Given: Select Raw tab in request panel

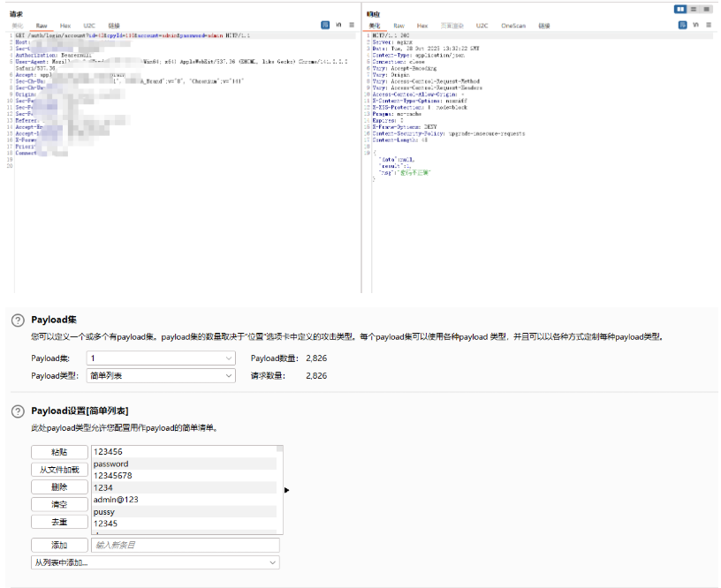Looking at the screenshot, I should [x=42, y=26].
